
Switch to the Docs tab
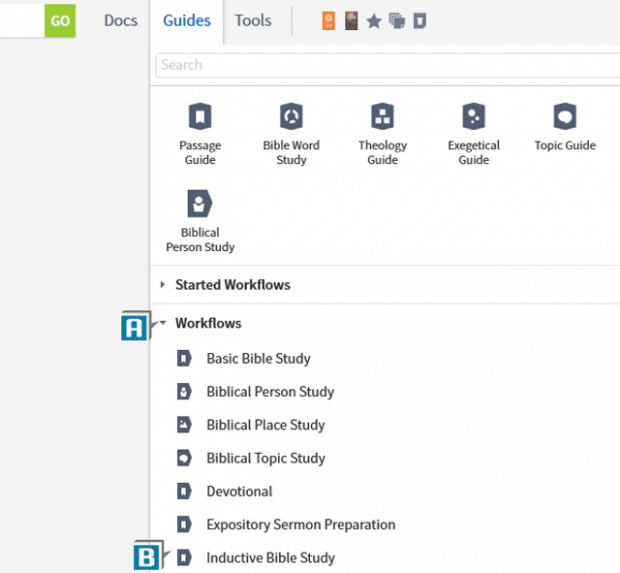121,20
